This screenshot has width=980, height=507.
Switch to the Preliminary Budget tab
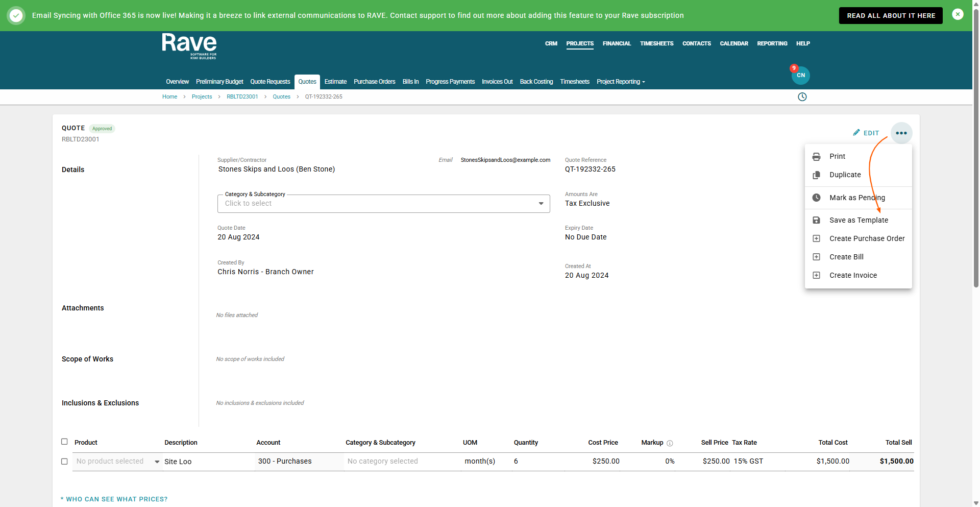click(219, 82)
